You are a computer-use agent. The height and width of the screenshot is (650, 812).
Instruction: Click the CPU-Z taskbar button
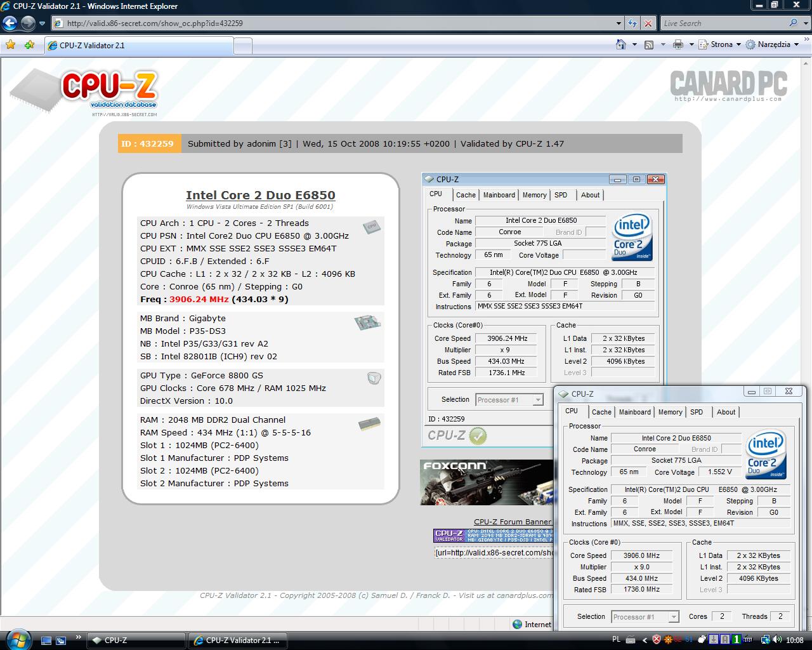pos(133,640)
